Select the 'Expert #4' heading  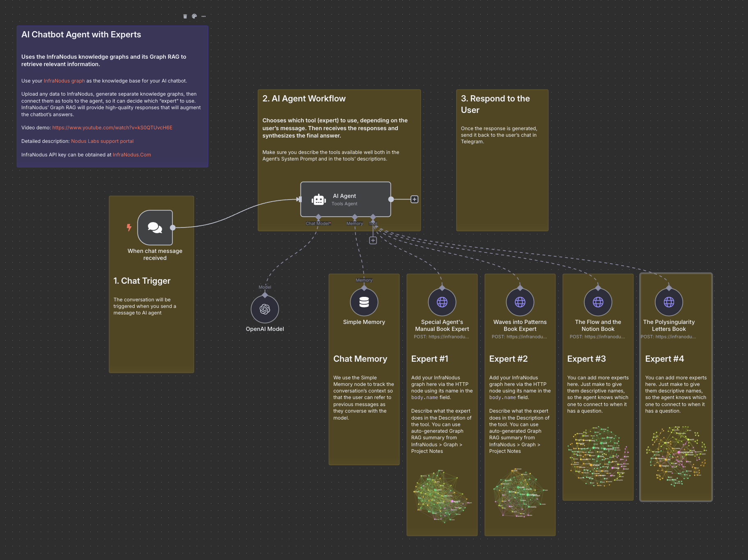coord(664,359)
